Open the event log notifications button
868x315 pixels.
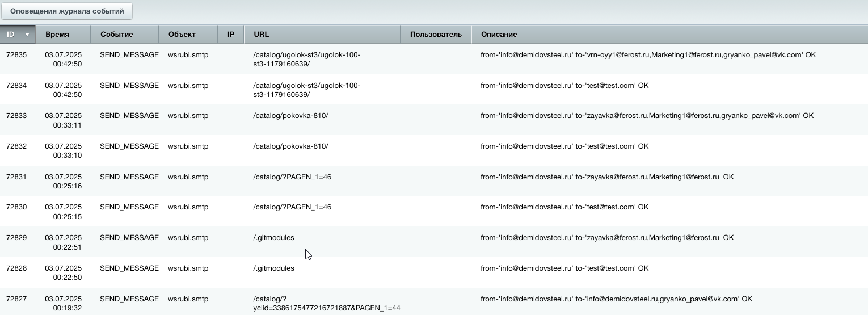[x=67, y=11]
